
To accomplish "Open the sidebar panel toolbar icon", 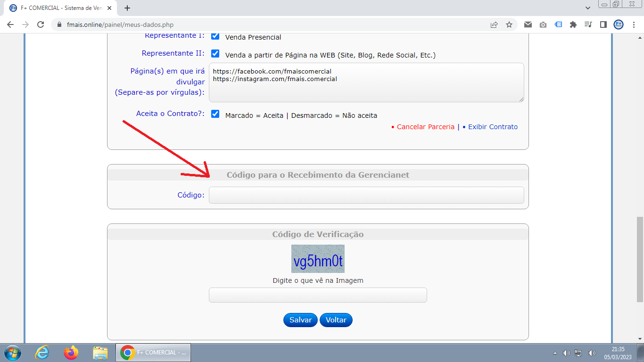I will pyautogui.click(x=603, y=25).
